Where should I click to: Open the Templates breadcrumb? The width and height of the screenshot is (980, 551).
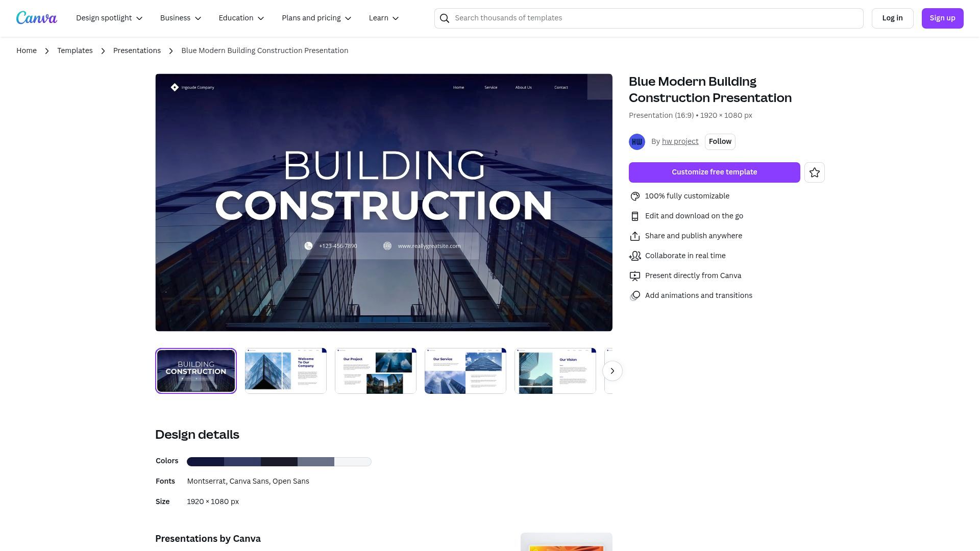click(75, 51)
